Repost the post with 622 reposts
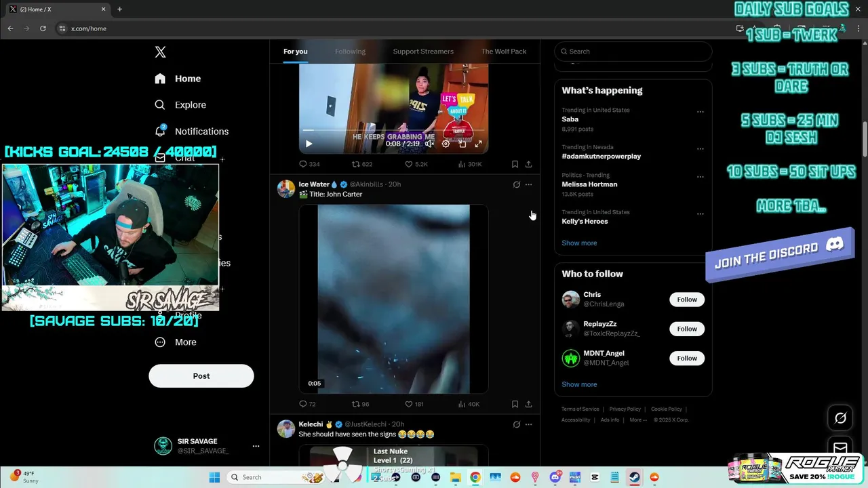 [362, 164]
